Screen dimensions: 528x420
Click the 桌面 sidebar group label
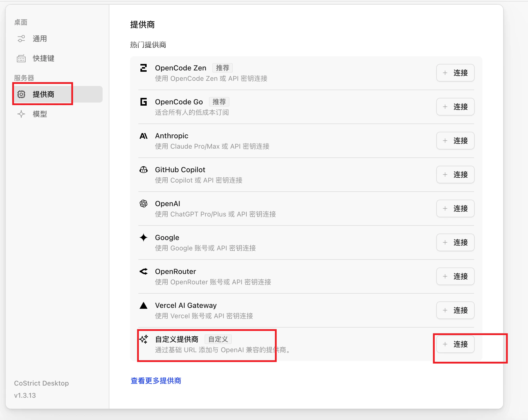click(21, 23)
